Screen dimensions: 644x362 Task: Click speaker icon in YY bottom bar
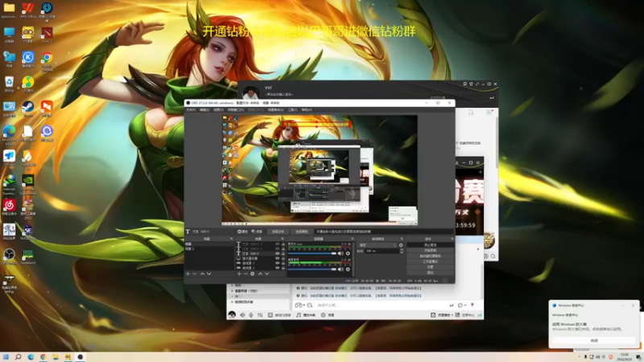(x=242, y=315)
